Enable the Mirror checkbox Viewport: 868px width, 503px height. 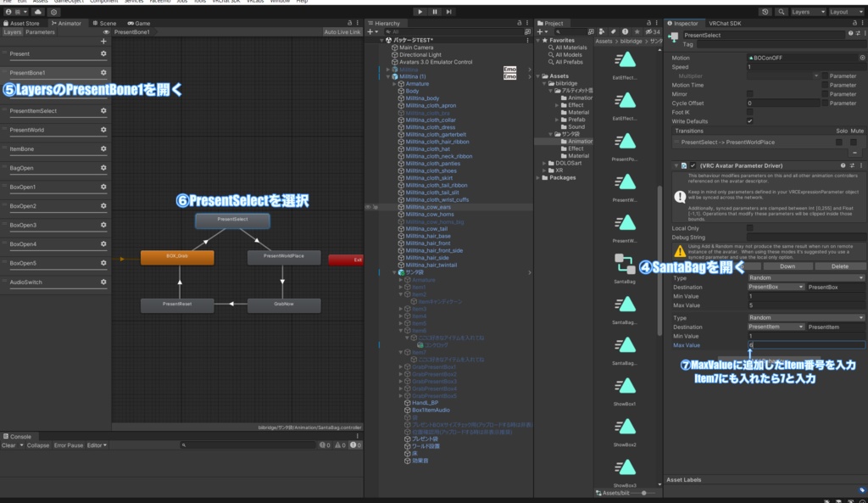[x=749, y=93]
